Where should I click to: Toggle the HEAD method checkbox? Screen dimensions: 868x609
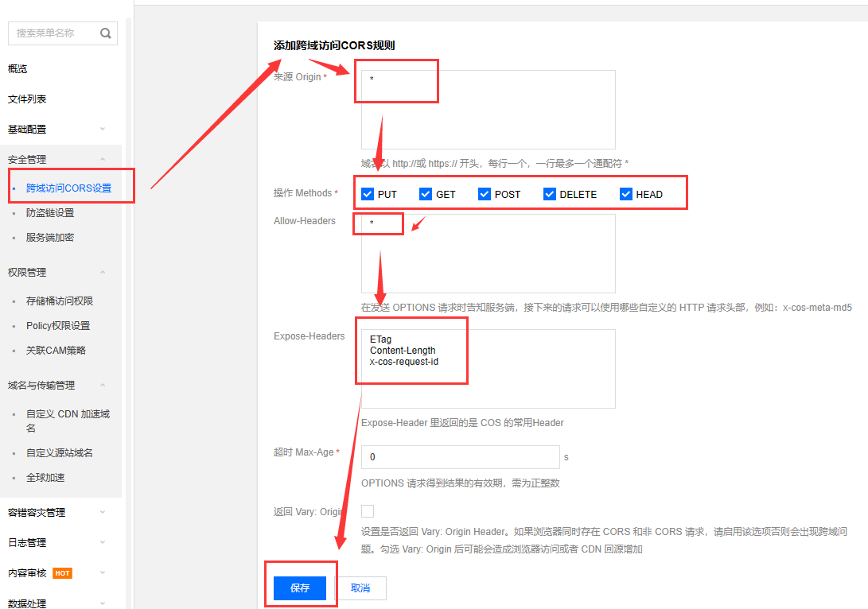click(626, 194)
